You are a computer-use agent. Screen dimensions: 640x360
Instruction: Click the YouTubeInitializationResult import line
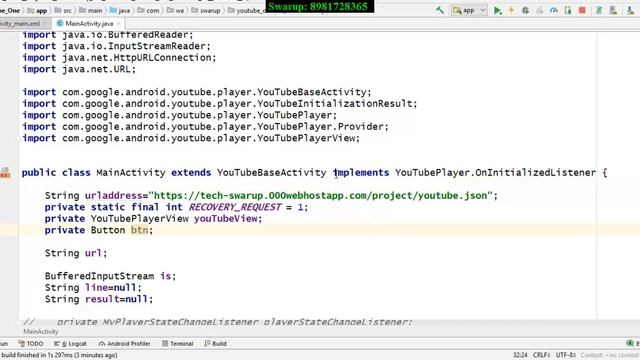tap(220, 104)
